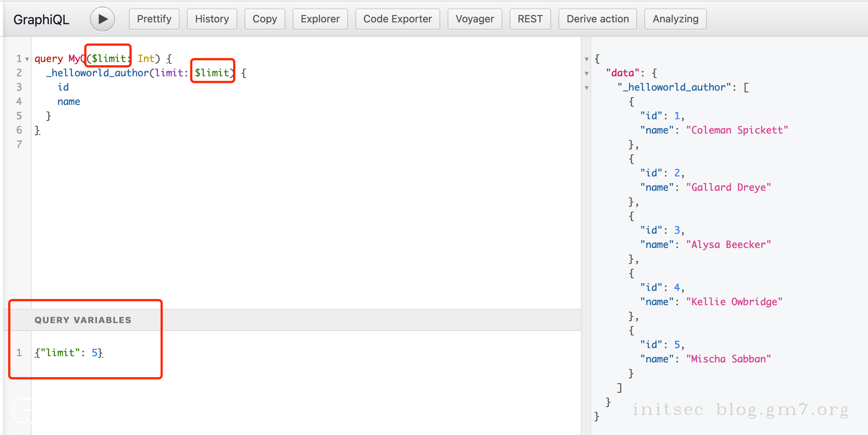Click the Analyzing button

pos(675,19)
